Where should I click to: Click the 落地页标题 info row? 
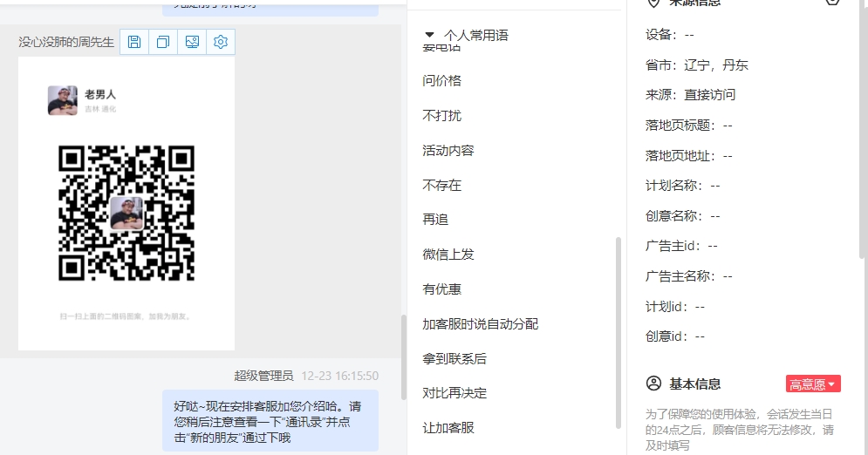click(688, 126)
